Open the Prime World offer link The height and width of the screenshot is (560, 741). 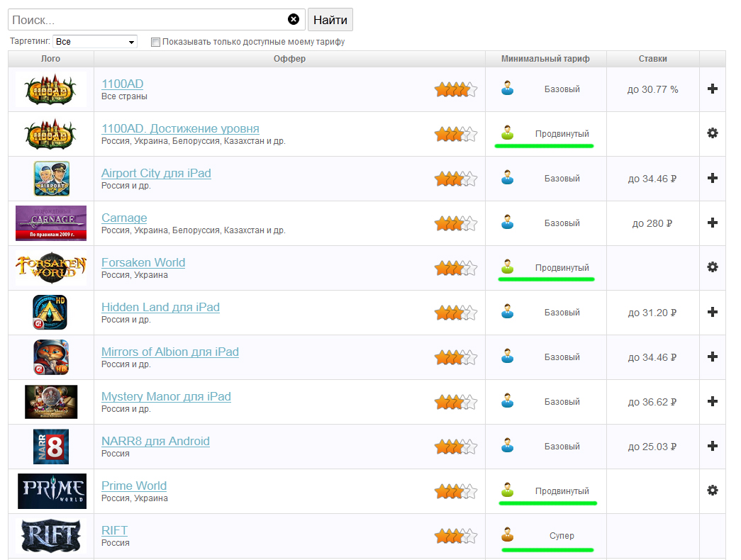coord(134,486)
